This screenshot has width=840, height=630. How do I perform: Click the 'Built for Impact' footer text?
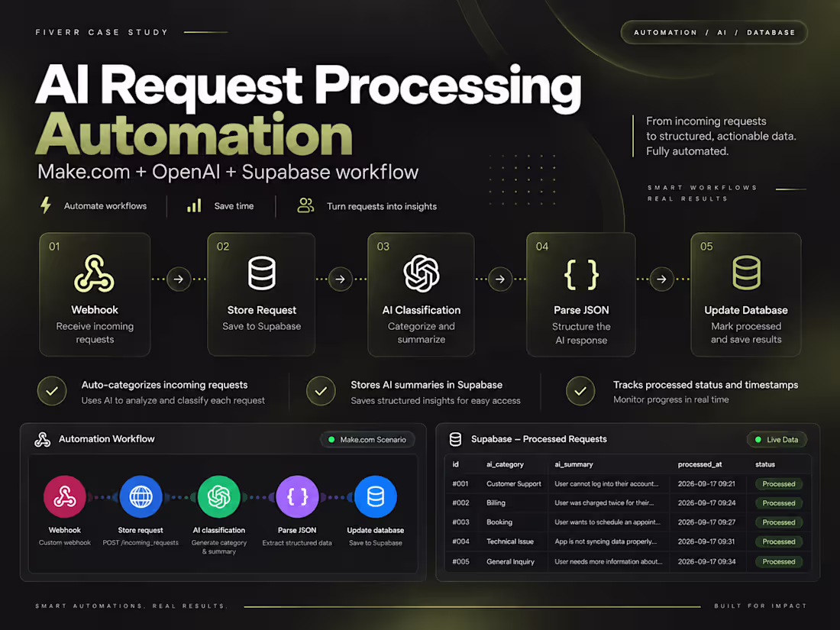pos(760,606)
